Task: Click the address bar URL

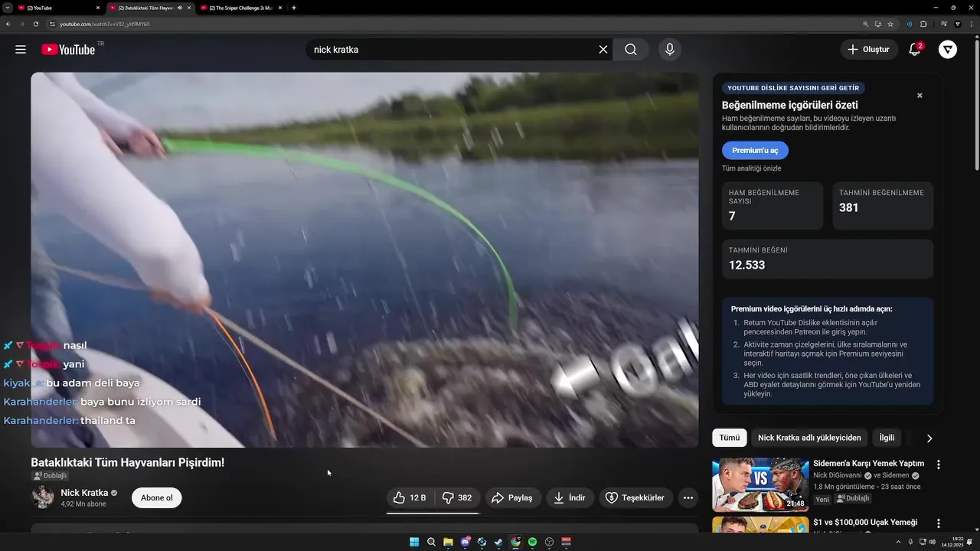Action: coord(105,24)
